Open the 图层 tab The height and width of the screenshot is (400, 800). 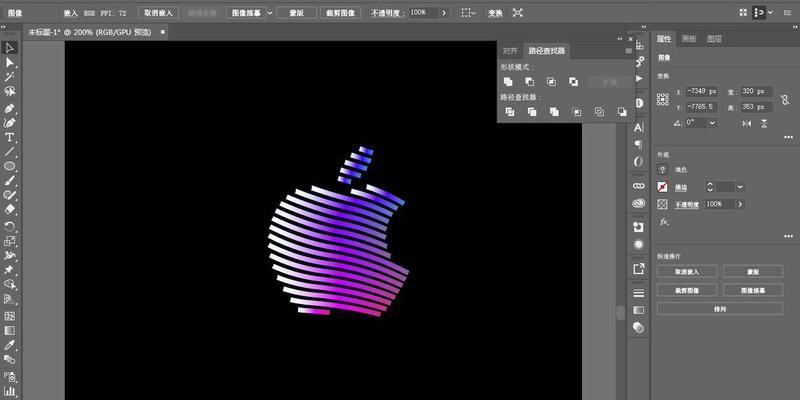click(x=714, y=39)
